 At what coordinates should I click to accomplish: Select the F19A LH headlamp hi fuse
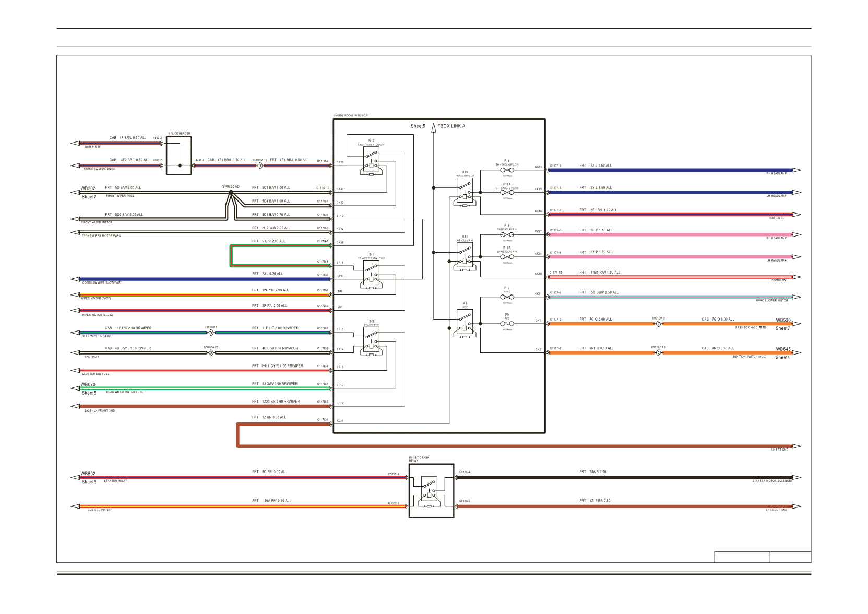[x=507, y=257]
